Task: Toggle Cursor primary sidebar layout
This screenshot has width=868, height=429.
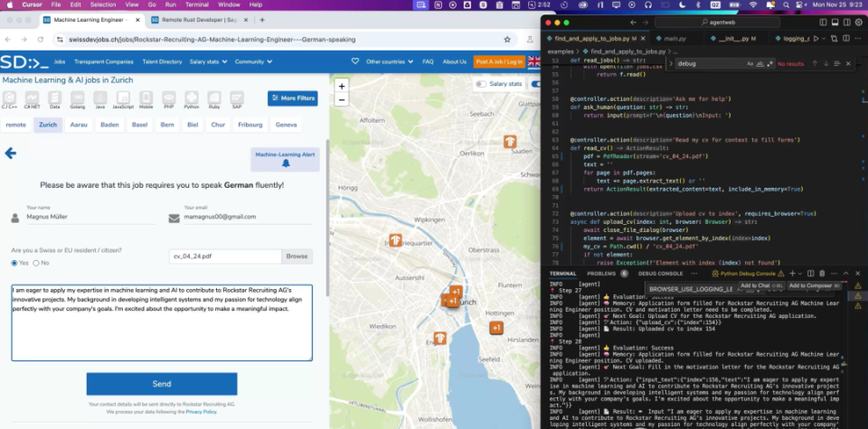Action: tap(823, 22)
